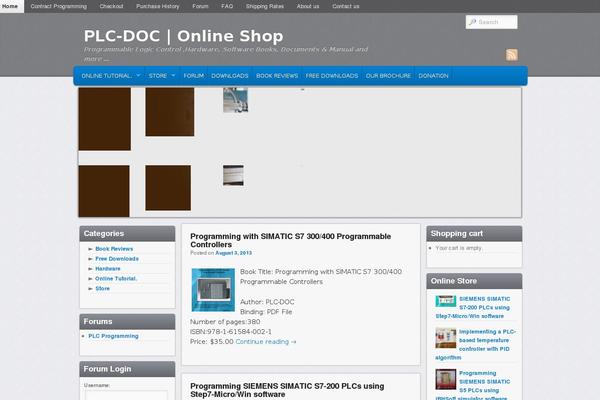Open the RSS feed icon
The image size is (600, 400).
pyautogui.click(x=512, y=55)
